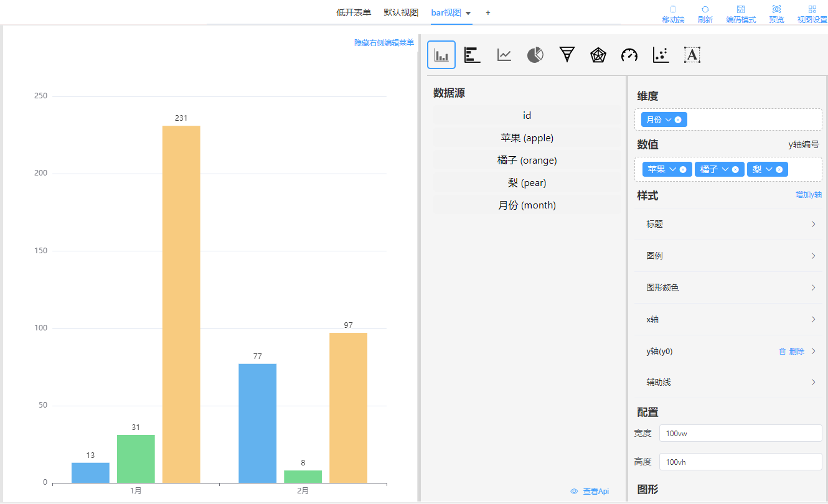Select the vertical bar chart type icon
The width and height of the screenshot is (828, 504).
pyautogui.click(x=441, y=55)
